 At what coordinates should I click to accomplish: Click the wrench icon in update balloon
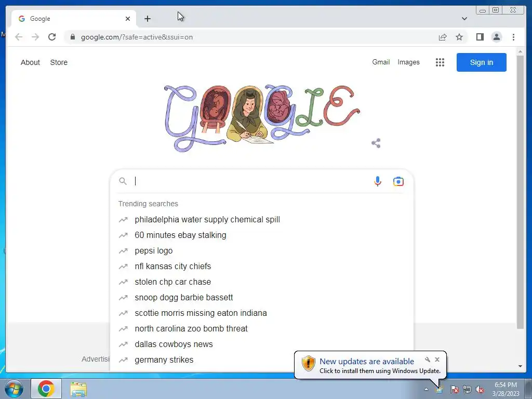pos(428,360)
